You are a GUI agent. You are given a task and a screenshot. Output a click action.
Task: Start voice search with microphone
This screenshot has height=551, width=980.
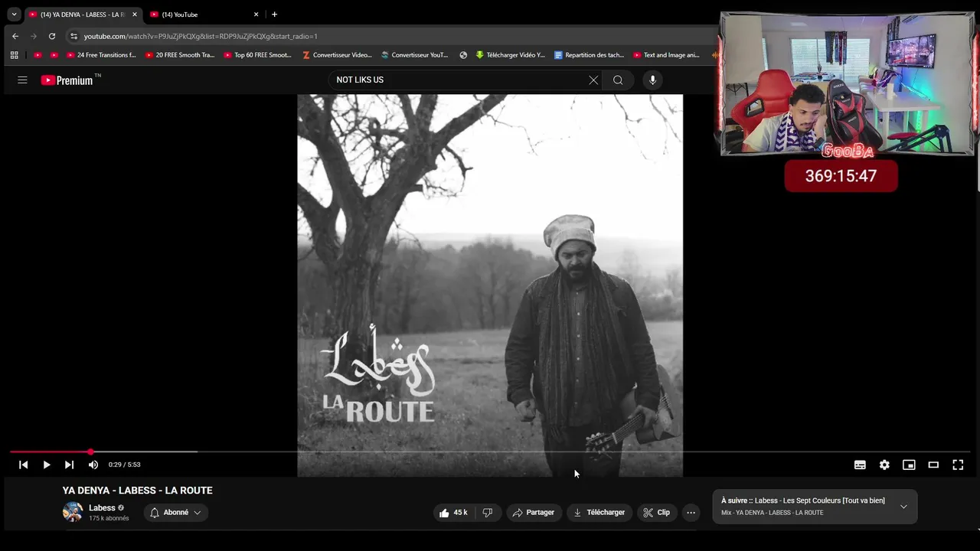tap(652, 80)
